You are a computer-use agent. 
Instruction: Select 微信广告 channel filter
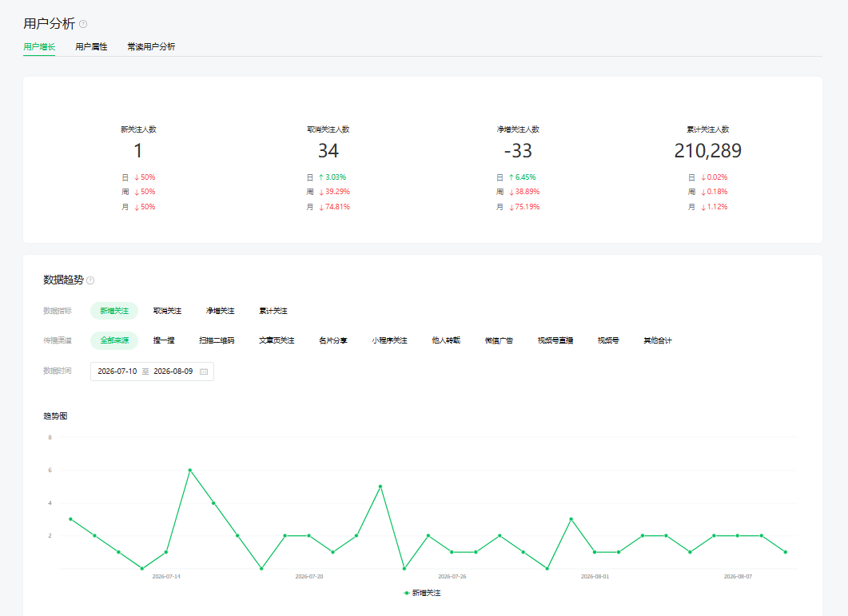(499, 340)
